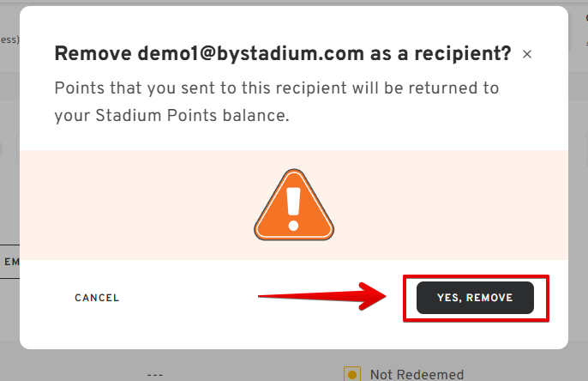Click the Stadium Points balance text
The width and height of the screenshot is (588, 381).
click(x=192, y=116)
